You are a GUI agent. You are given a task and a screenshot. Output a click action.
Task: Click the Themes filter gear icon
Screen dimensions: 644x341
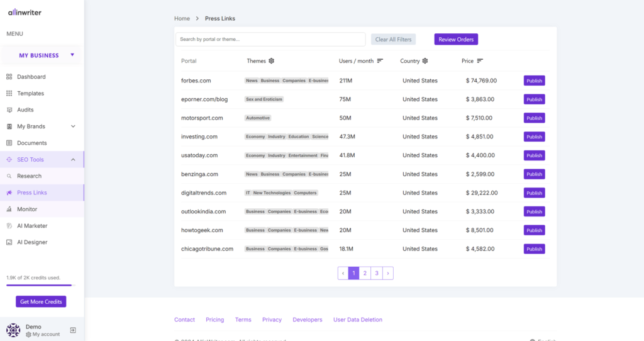click(x=272, y=61)
